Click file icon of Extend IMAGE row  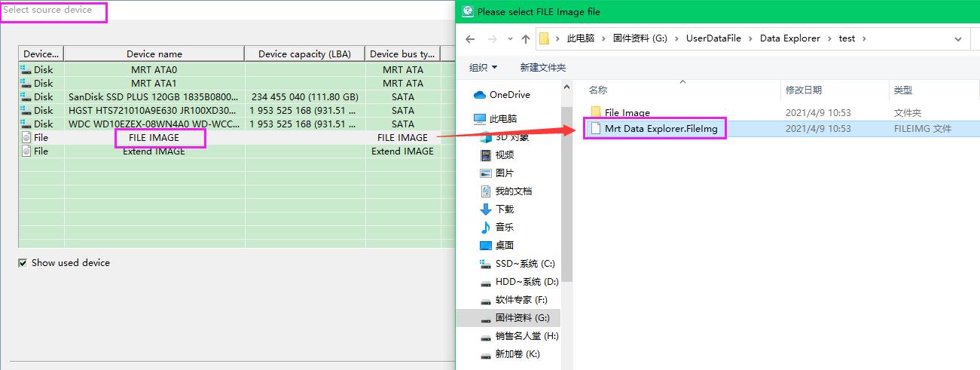click(x=26, y=151)
